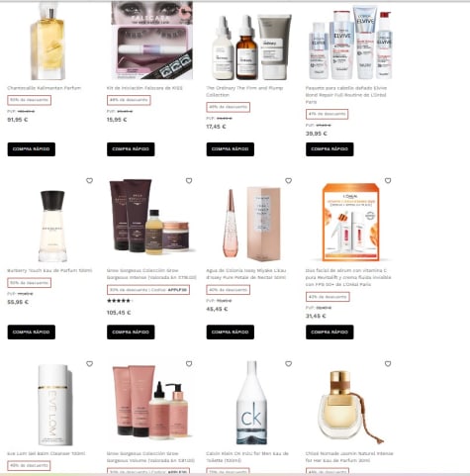Add Burberry Touch perfume to wishlist heart
Viewport: 470px width, 476px height.
[x=89, y=181]
